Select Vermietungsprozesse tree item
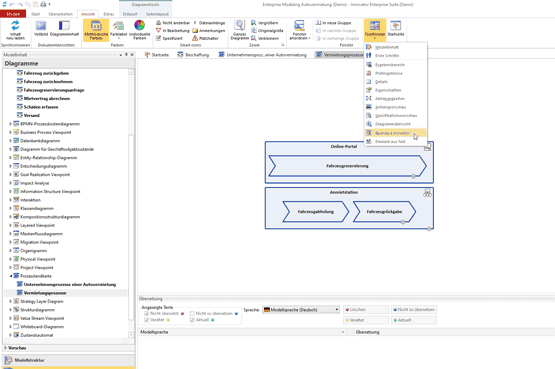Screen dimensions: 555x369 45,293
